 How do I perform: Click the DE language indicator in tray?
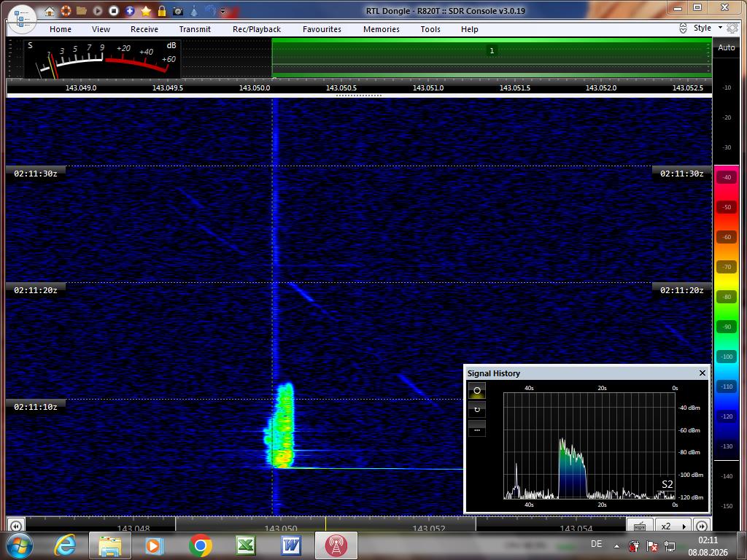pos(597,544)
